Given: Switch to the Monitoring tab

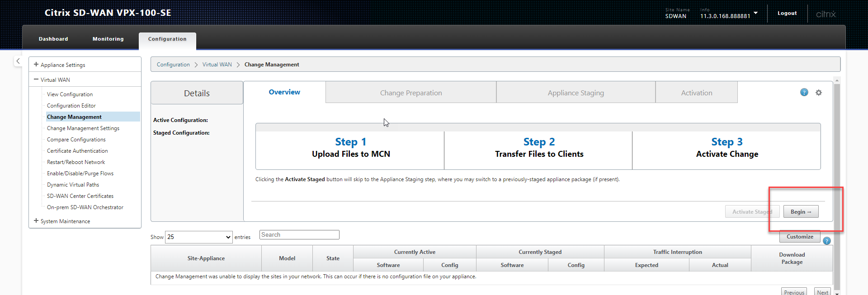Looking at the screenshot, I should click(x=108, y=39).
